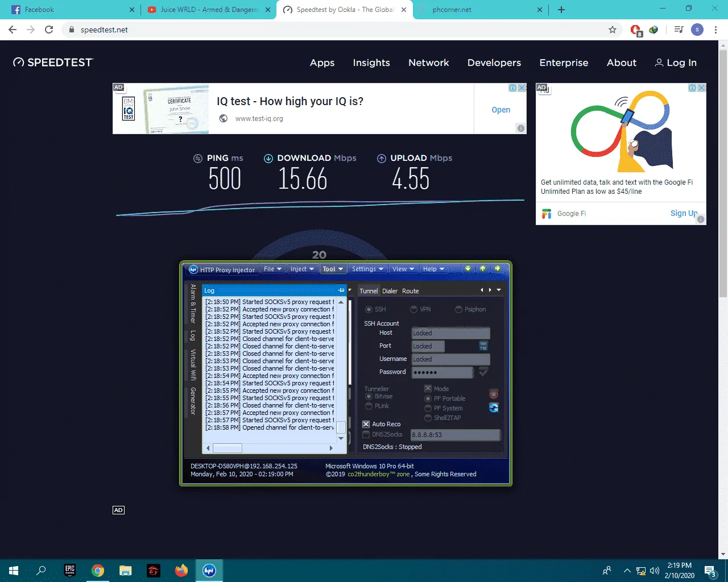The width and height of the screenshot is (728, 582).
Task: Open Windows search from taskbar
Action: (x=41, y=571)
